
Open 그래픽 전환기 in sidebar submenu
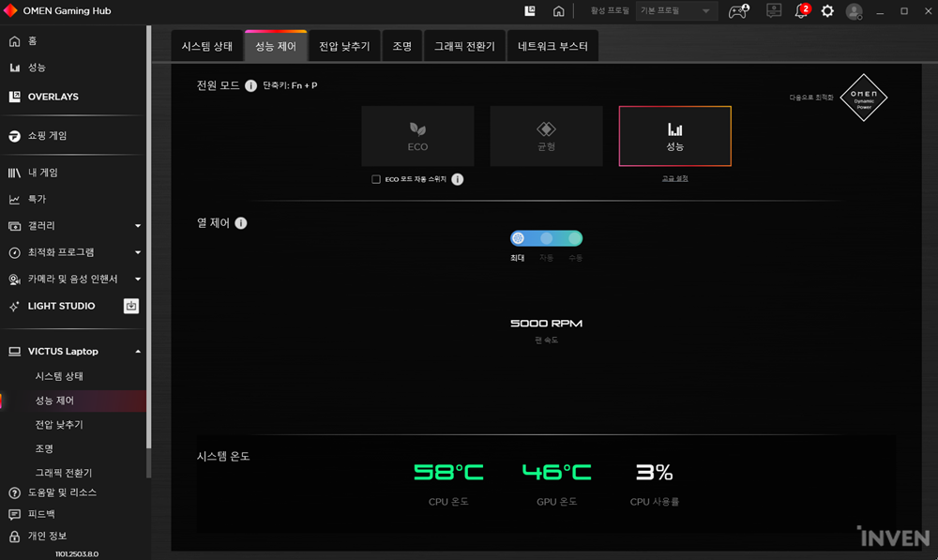pyautogui.click(x=64, y=474)
